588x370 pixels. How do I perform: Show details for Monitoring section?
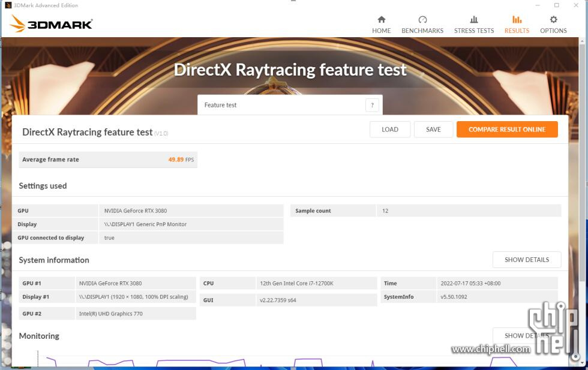pyautogui.click(x=527, y=335)
